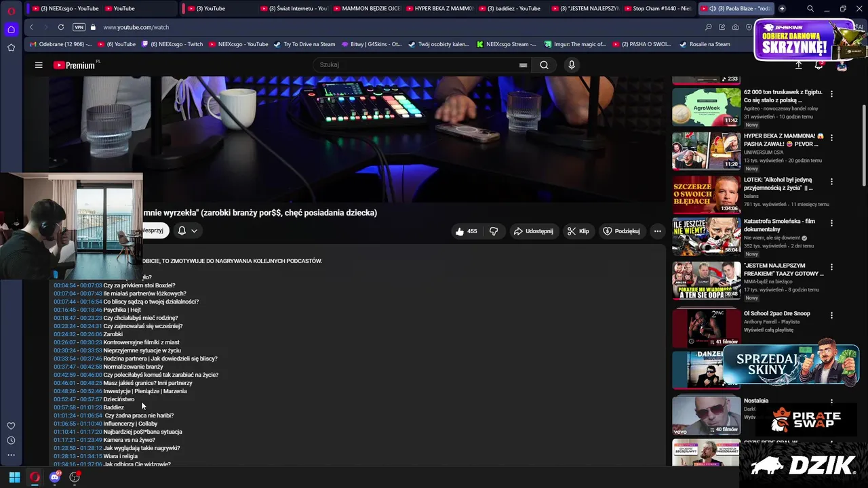Jump to timestamp 01:28:13 Wiara i religia
868x488 pixels.
tap(66, 456)
